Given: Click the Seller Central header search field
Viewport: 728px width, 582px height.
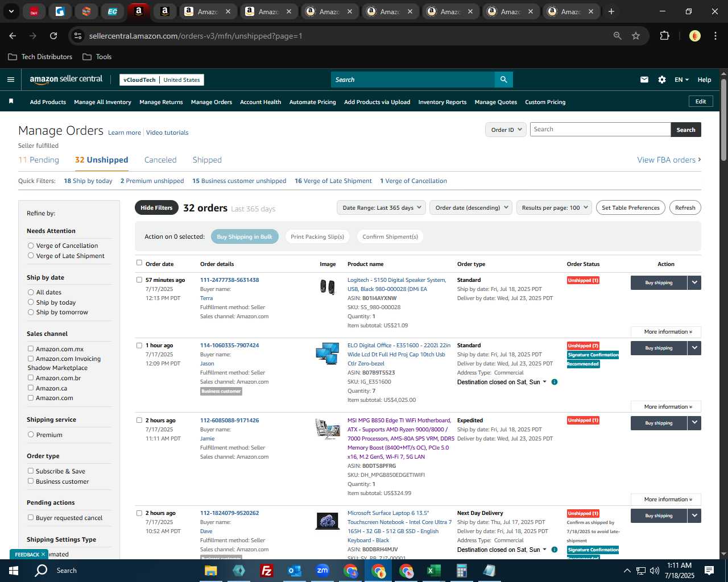Looking at the screenshot, I should click(x=412, y=80).
